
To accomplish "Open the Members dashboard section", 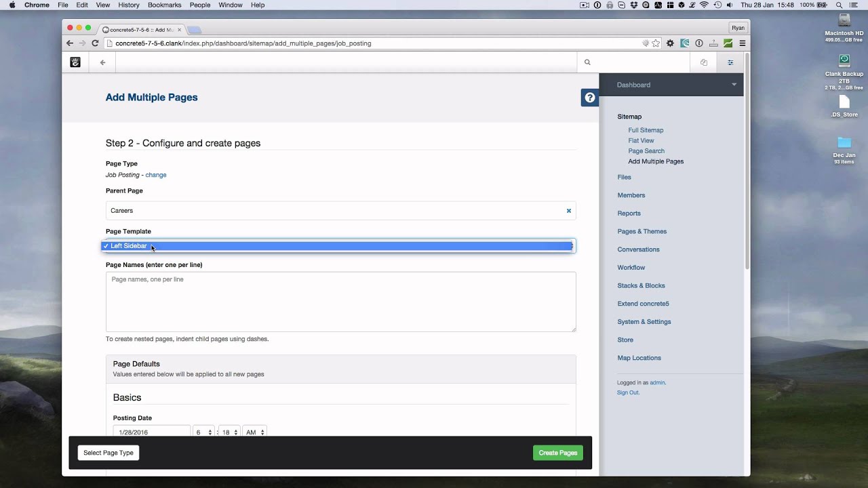I will pyautogui.click(x=631, y=195).
